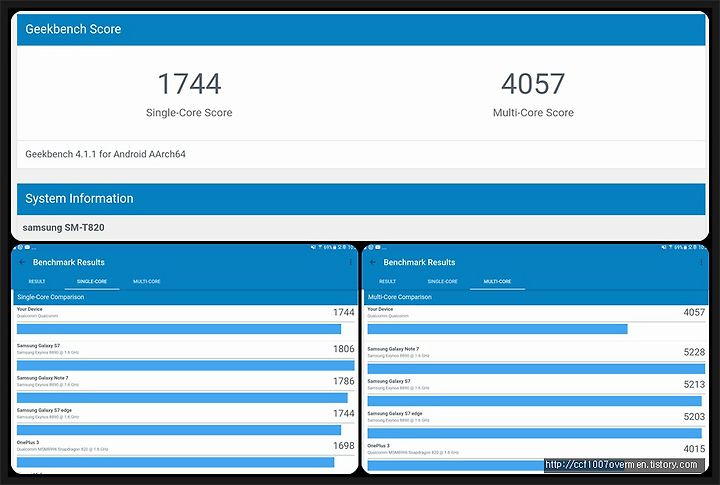This screenshot has width=720, height=485.
Task: Click Geekbench 4.1.1 for Android AArch64 text
Action: click(106, 154)
